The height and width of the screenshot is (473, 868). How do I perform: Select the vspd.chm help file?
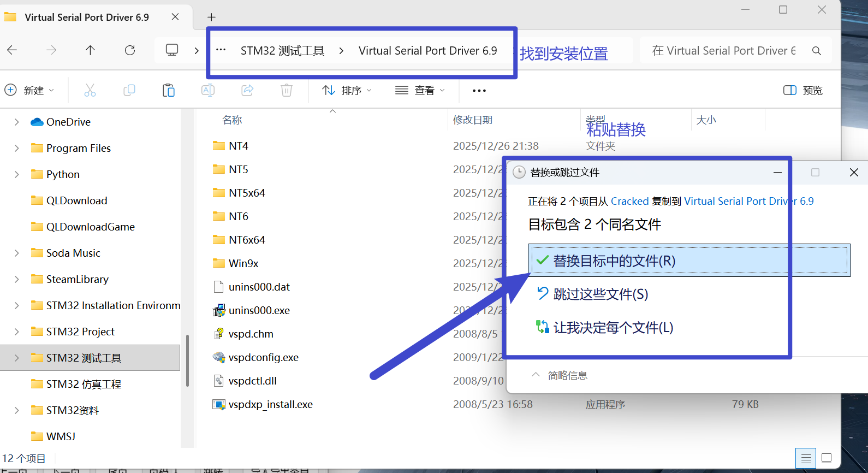[x=251, y=334]
